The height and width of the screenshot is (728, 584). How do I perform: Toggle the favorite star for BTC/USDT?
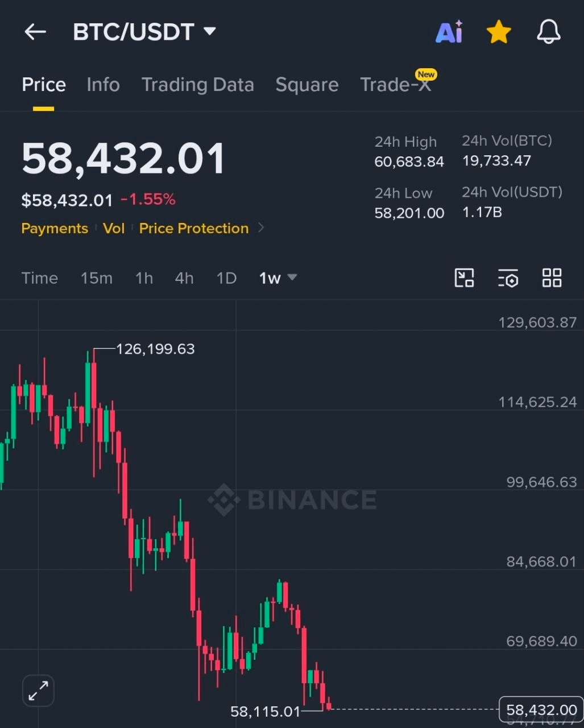499,32
